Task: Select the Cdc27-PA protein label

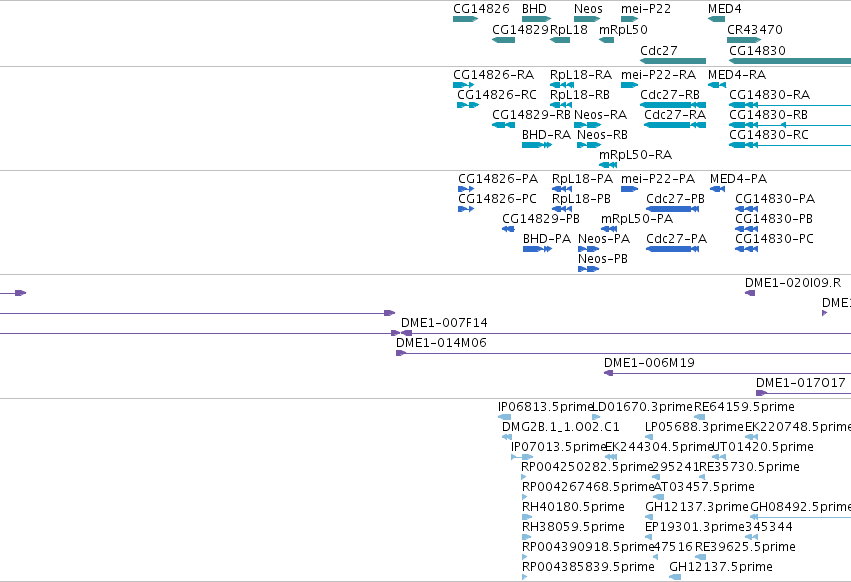Action: (677, 239)
